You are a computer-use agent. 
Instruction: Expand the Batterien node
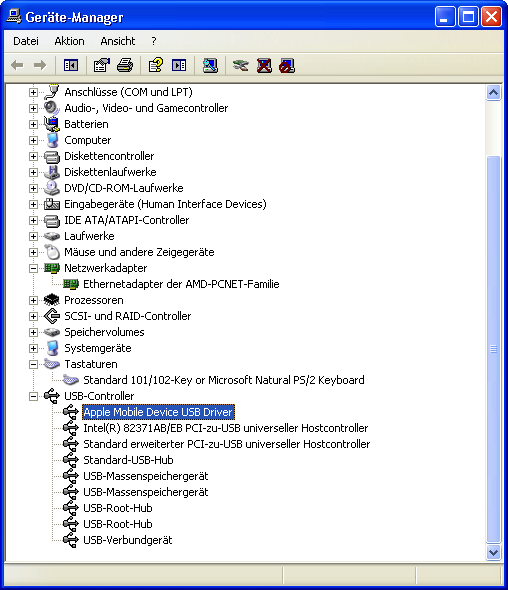[33, 124]
